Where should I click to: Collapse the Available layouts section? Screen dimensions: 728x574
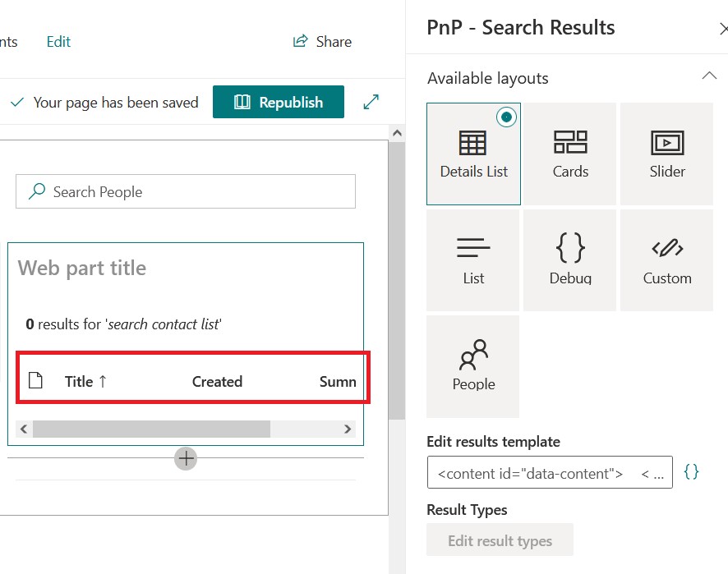708,76
